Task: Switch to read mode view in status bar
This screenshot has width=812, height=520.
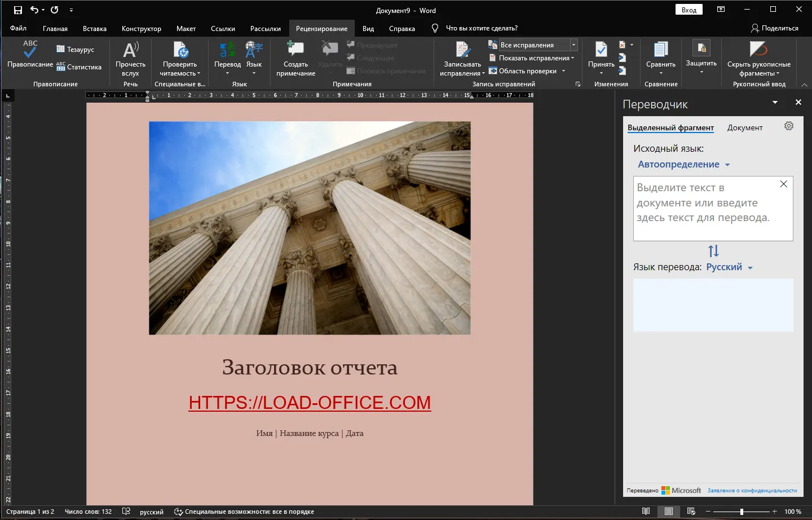Action: coord(646,512)
